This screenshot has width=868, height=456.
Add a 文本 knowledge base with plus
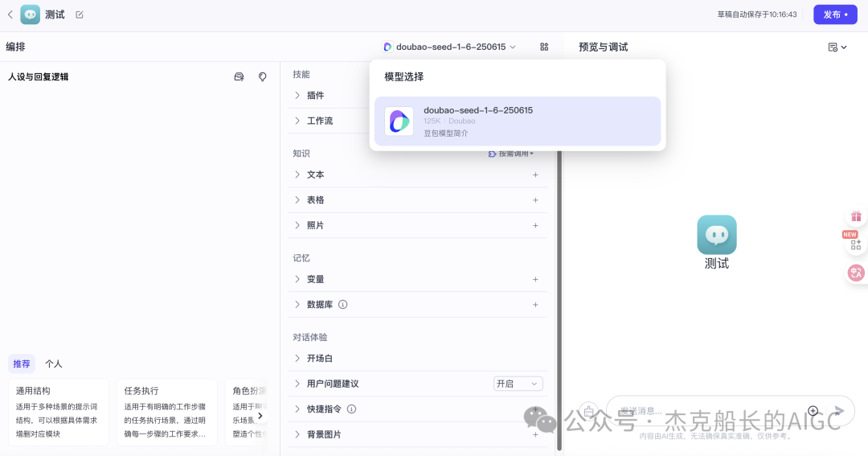(535, 175)
